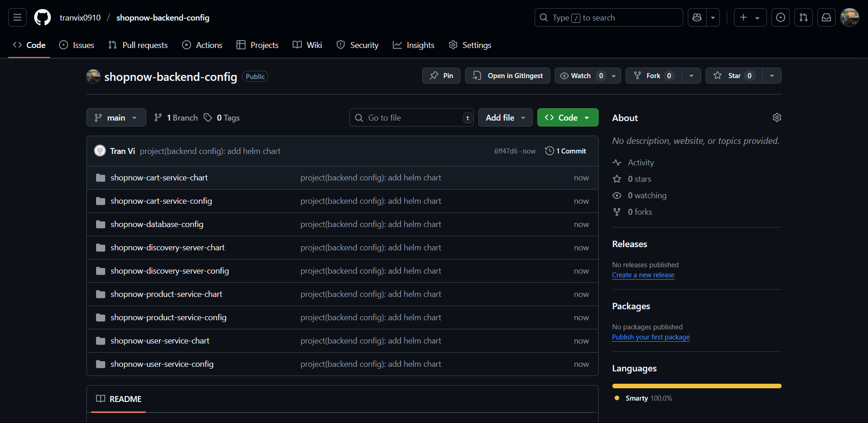
Task: Open the About section settings gear
Action: pos(776,117)
